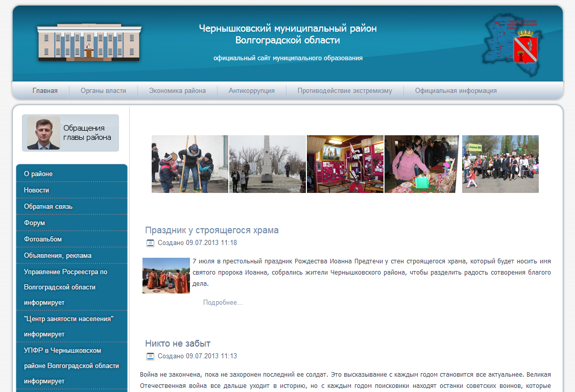Open УПФР в Чернышковском районе link
Viewport: 575px width, 392px height.
(72, 365)
